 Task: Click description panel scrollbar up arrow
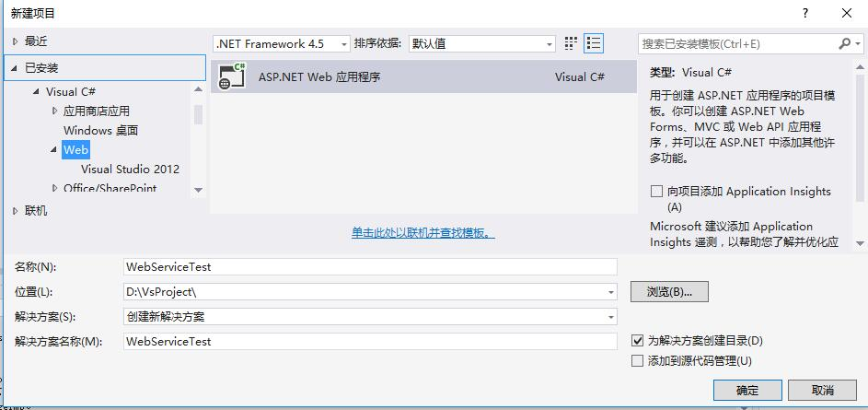860,66
